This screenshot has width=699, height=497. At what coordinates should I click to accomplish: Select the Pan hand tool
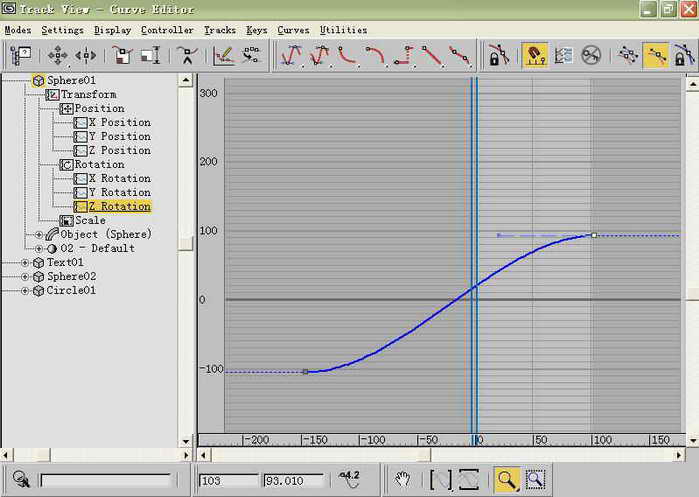click(402, 480)
